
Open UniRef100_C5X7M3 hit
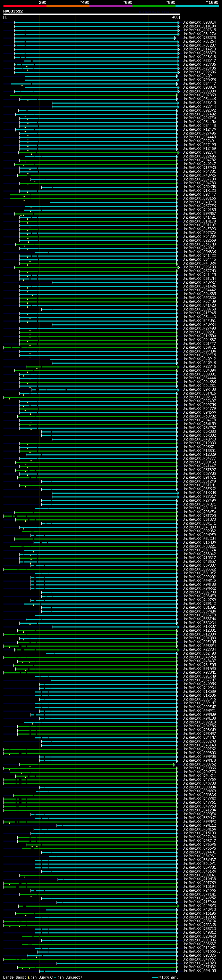click(199, 244)
